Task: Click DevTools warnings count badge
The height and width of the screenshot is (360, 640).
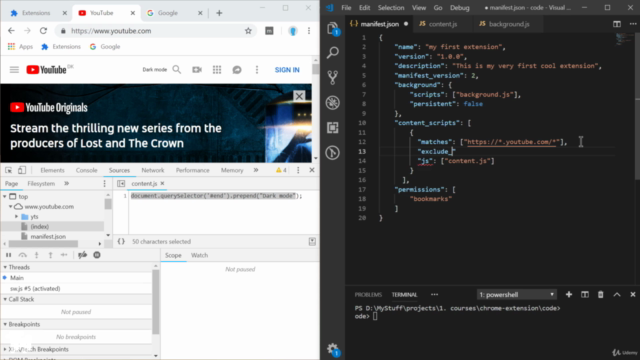Action: pos(281,170)
